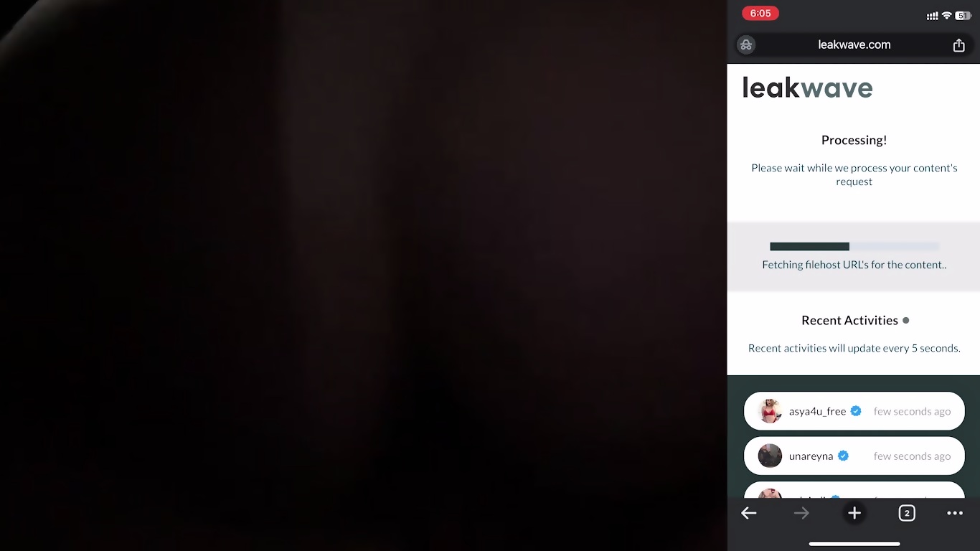This screenshot has height=551, width=980.
Task: Tap the grey dot beside Recent Activities
Action: click(x=905, y=321)
